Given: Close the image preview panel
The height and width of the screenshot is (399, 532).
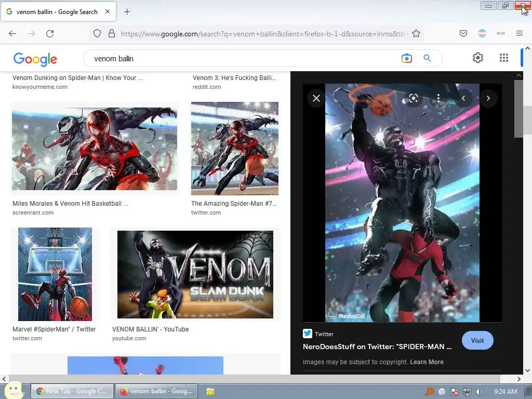Looking at the screenshot, I should point(316,98).
